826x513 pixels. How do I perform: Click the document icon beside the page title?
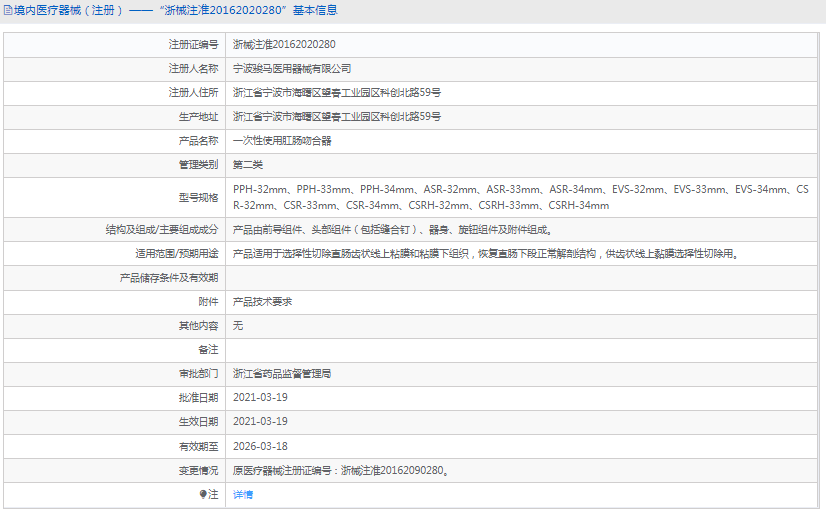[8, 11]
